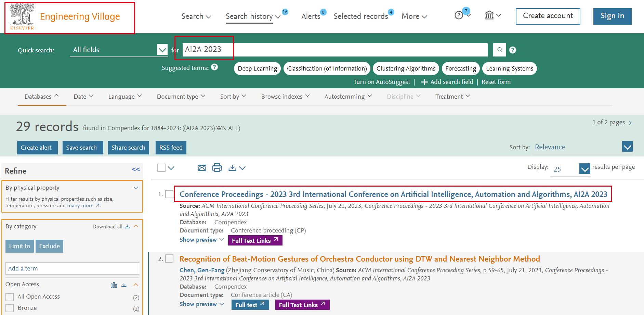Select the Forecasting suggested term
Image resolution: width=644 pixels, height=315 pixels.
461,68
